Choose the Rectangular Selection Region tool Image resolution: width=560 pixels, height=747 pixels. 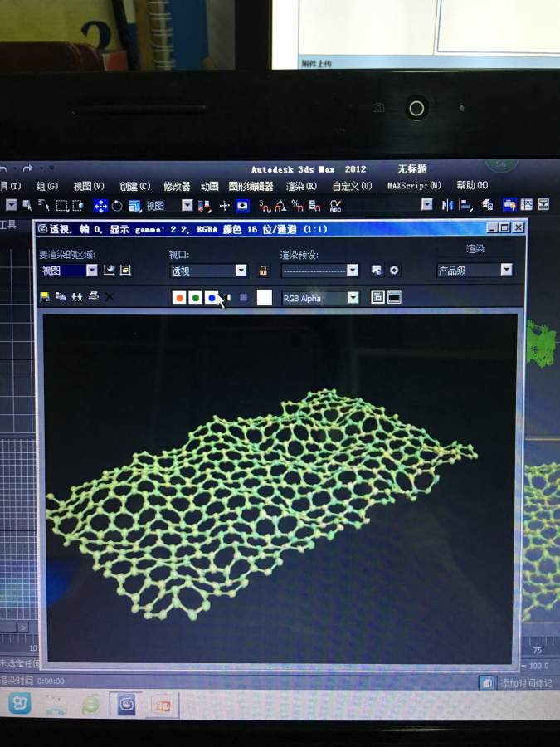(62, 206)
